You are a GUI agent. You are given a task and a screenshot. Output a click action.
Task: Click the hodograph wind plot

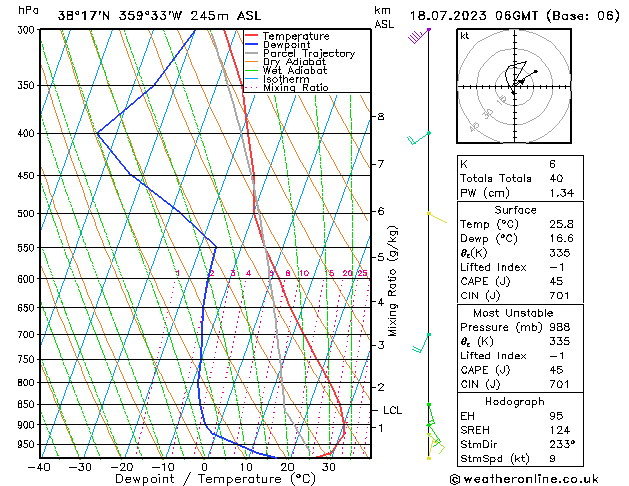pos(514,86)
